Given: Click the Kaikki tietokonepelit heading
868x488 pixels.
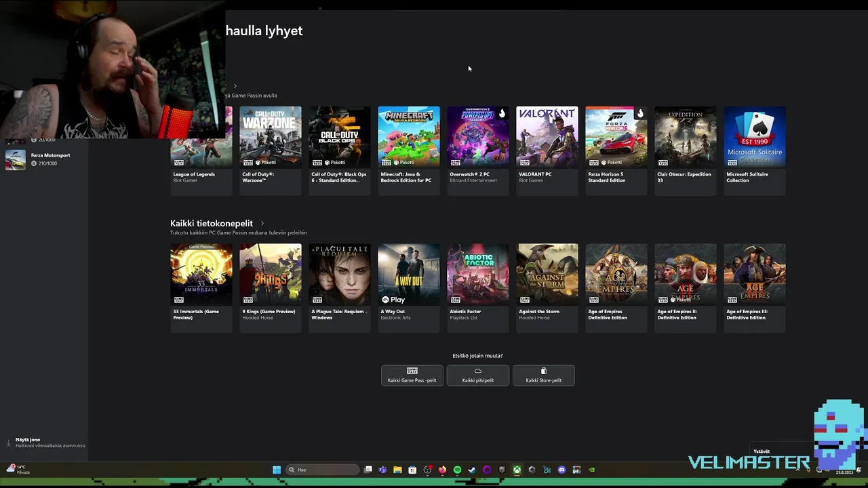Looking at the screenshot, I should [212, 223].
